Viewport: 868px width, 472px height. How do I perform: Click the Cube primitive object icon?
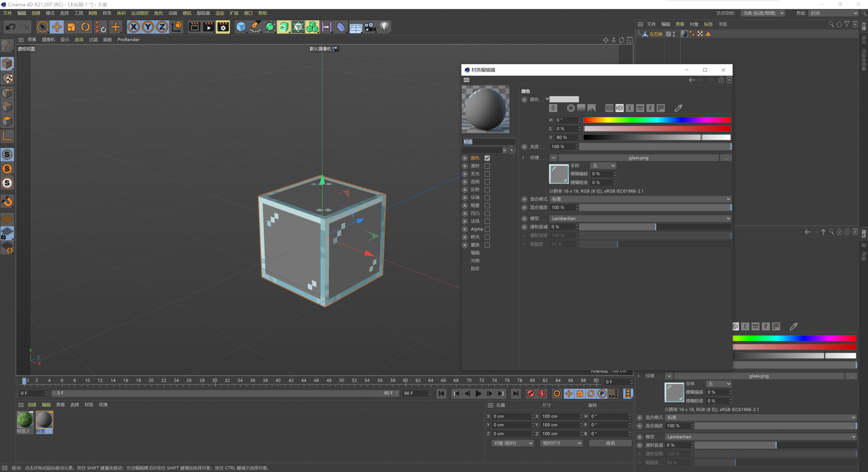click(241, 27)
